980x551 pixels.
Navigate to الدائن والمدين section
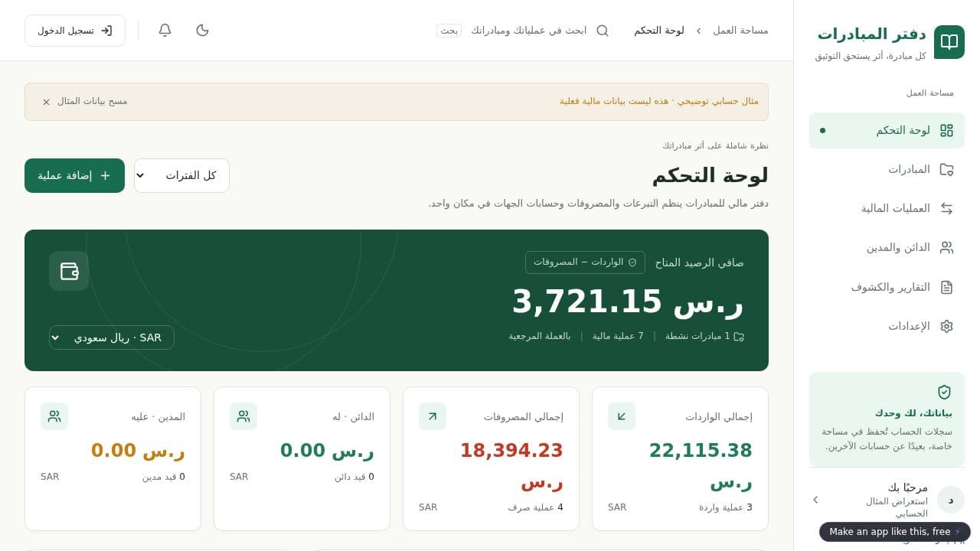tap(887, 247)
